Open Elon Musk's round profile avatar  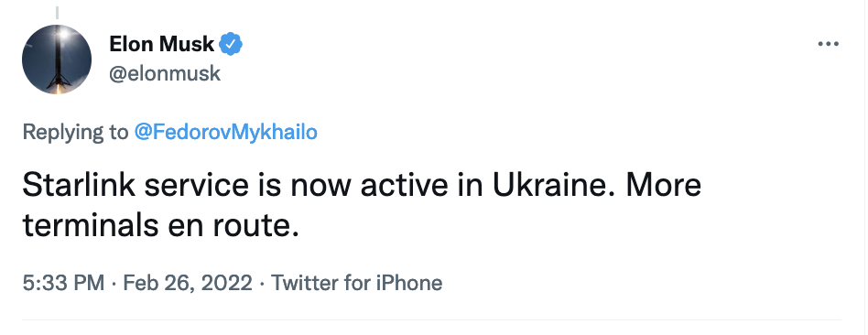pyautogui.click(x=57, y=59)
